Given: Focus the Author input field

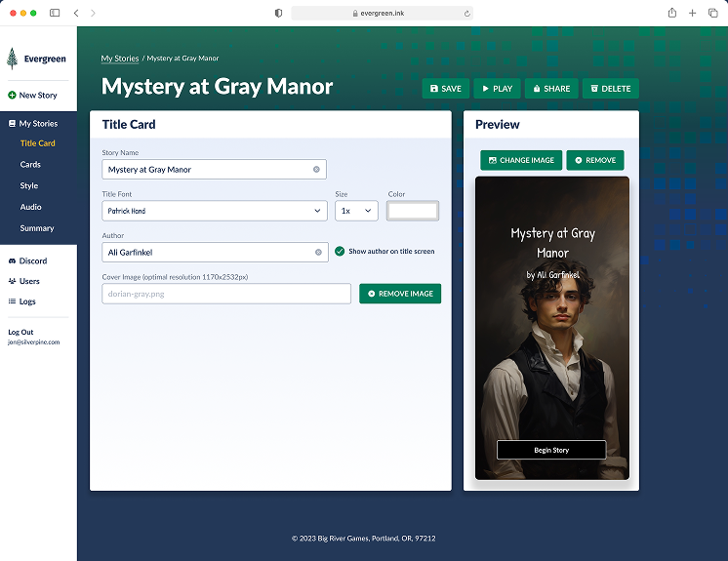Looking at the screenshot, I should tap(216, 253).
